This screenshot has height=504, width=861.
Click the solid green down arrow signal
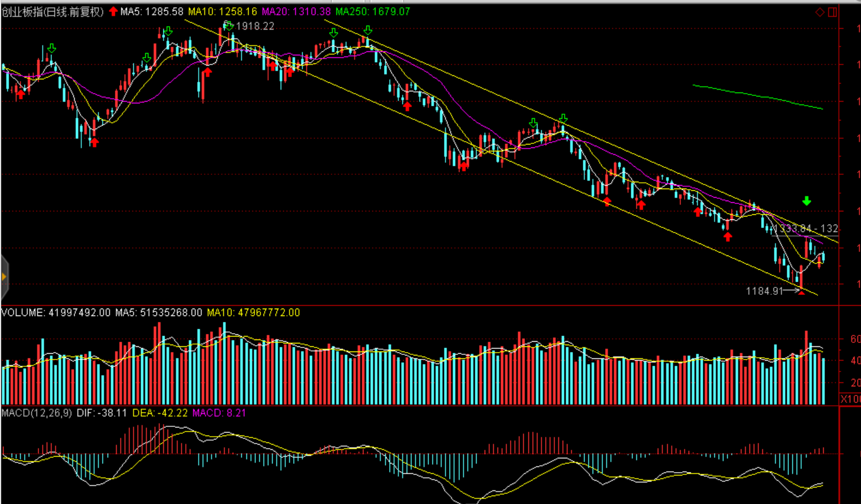coord(806,201)
